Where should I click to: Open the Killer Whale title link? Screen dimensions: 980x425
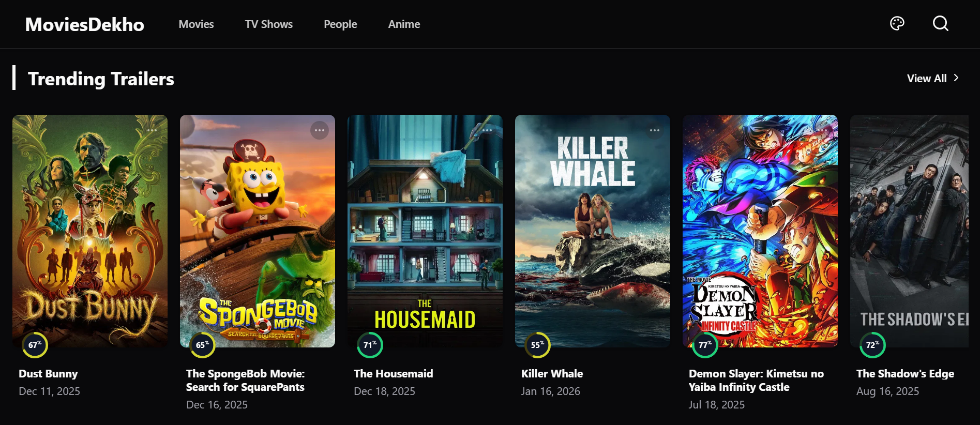point(552,374)
